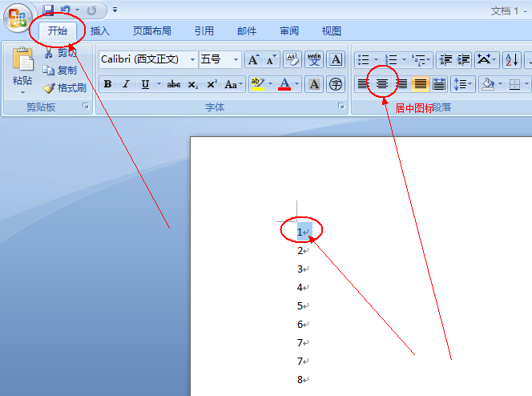Save the document from quick access toolbar

pyautogui.click(x=49, y=10)
